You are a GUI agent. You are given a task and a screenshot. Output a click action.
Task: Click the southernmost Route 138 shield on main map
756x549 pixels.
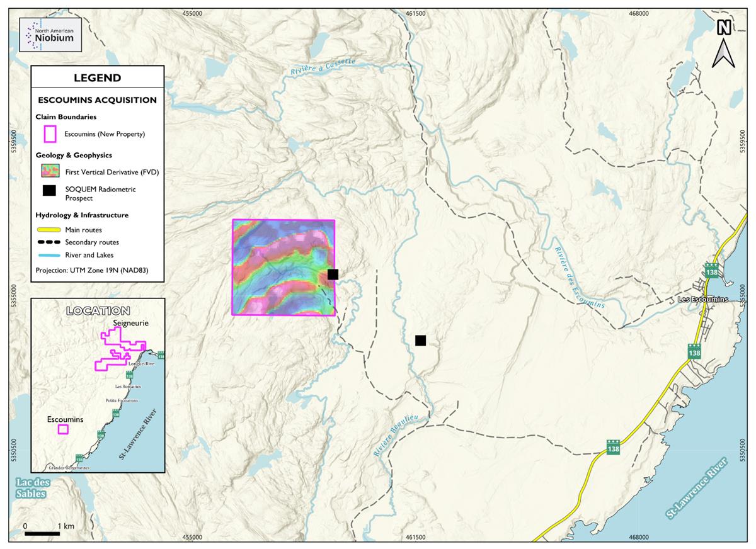(613, 446)
